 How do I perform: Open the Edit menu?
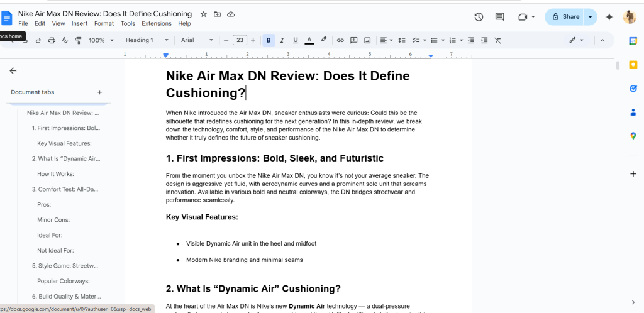[x=40, y=23]
